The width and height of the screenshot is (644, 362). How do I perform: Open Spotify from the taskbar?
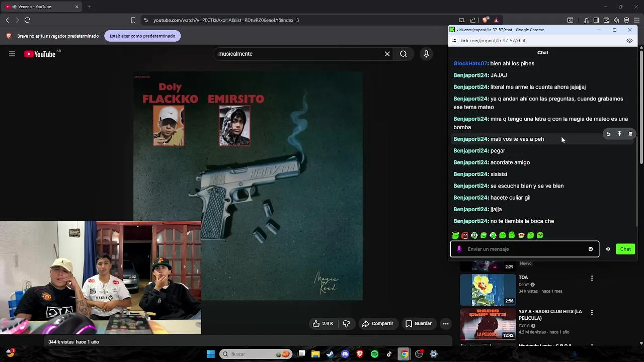click(x=374, y=354)
